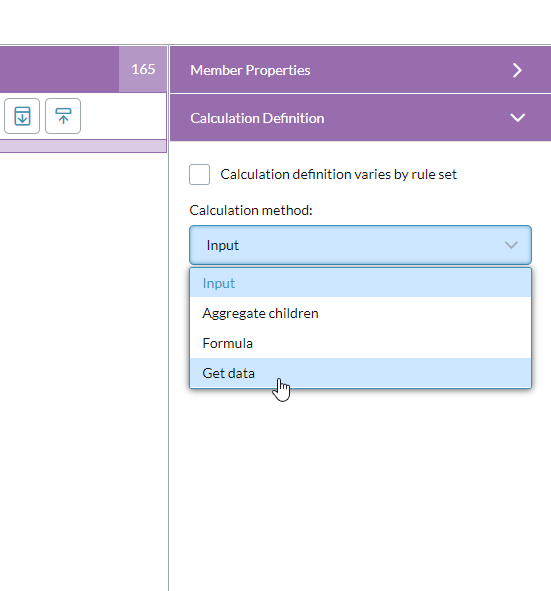The height and width of the screenshot is (591, 551).
Task: Close the Calculation method combo box
Action: 360,245
